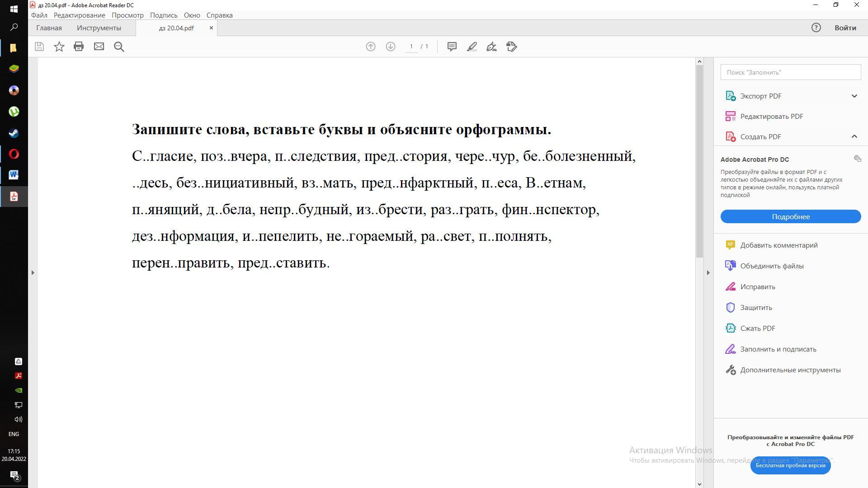Click the Подробнее button
This screenshot has height=488, width=868.
(790, 216)
